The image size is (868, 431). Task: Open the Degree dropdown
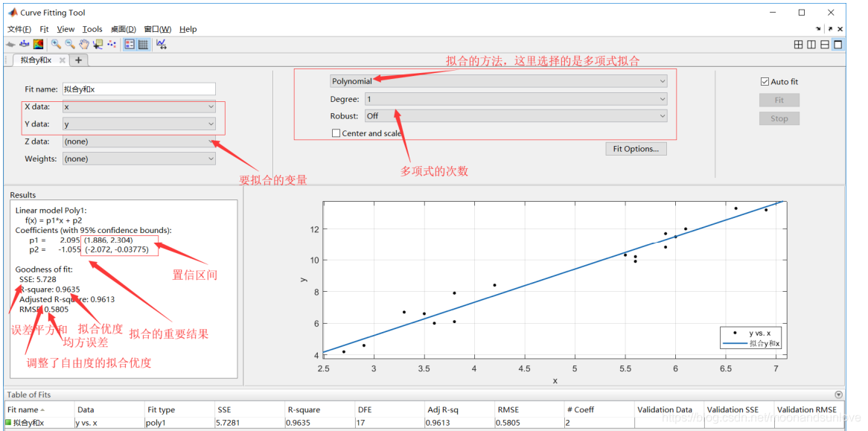(515, 99)
